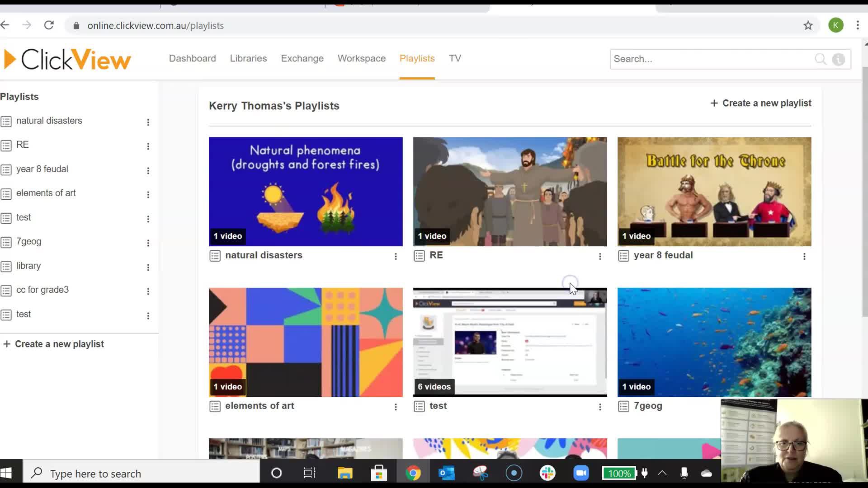
Task: Open the Exchange tab
Action: pyautogui.click(x=302, y=58)
